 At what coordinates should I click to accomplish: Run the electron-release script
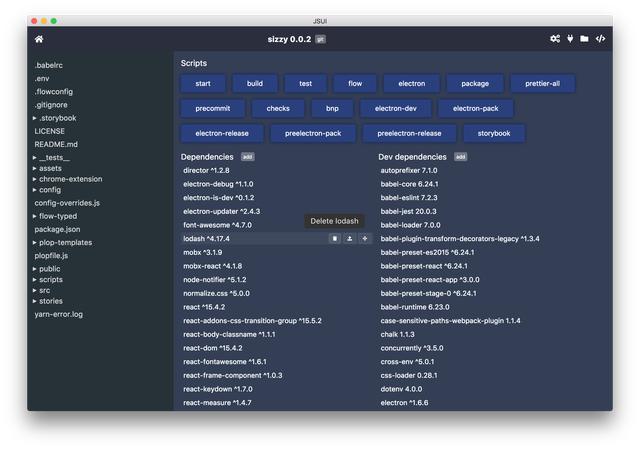coord(222,133)
